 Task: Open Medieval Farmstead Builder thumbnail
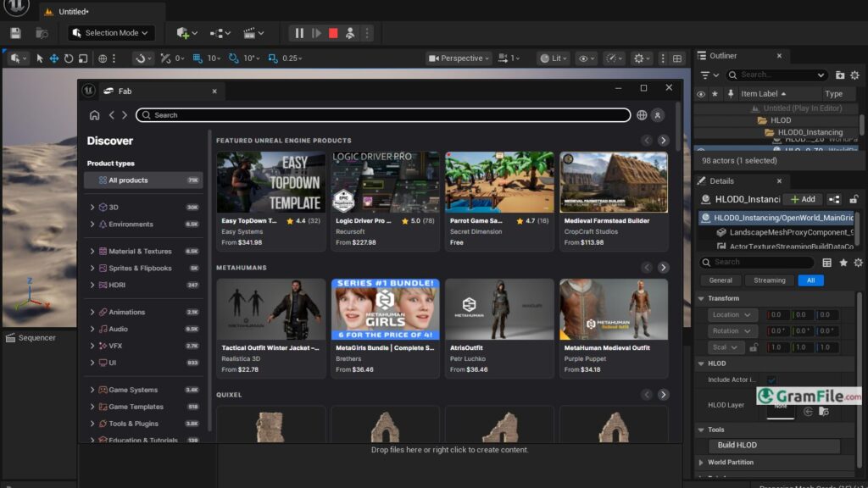pyautogui.click(x=614, y=182)
